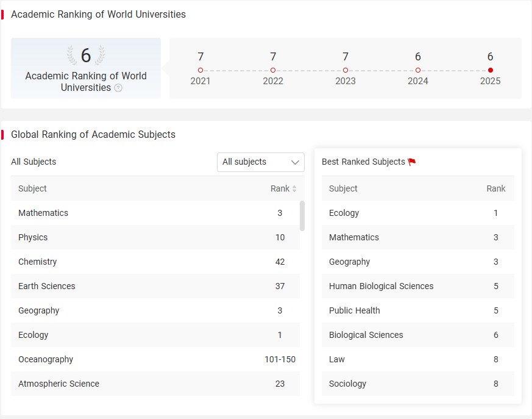Open Human Biological Sciences subject

417,286
